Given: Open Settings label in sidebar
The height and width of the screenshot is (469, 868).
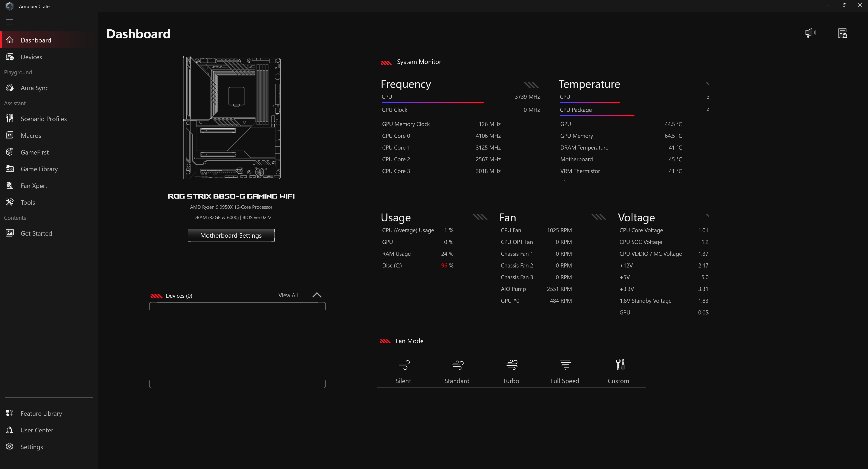Looking at the screenshot, I should click(32, 447).
